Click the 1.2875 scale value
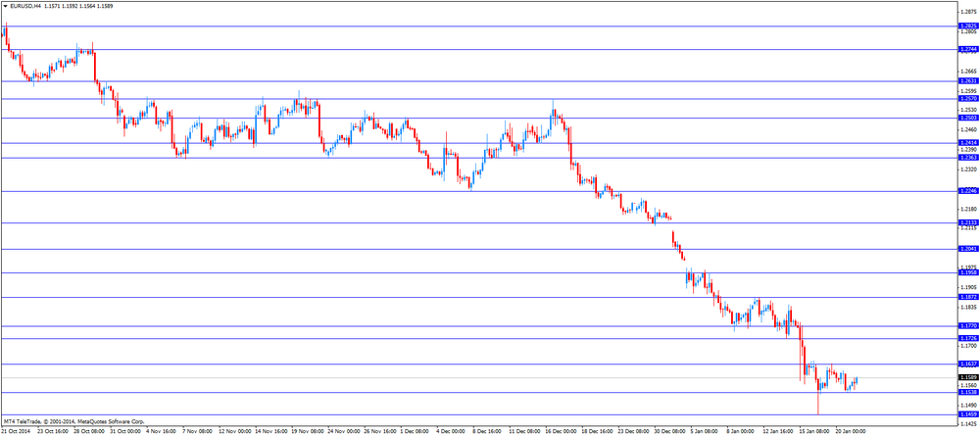This screenshot has width=980, height=436. pos(967,11)
